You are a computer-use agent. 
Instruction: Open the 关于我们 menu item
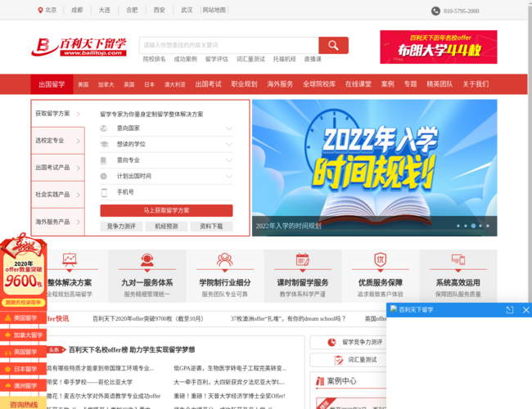tap(476, 84)
